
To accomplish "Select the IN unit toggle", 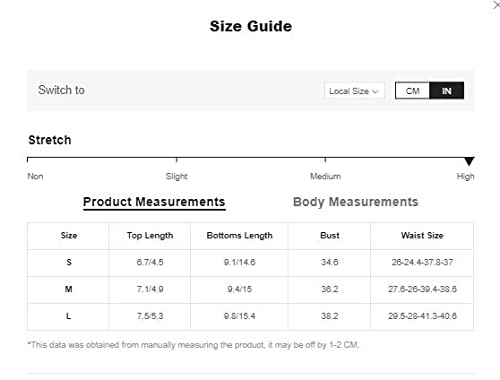I will pos(447,91).
